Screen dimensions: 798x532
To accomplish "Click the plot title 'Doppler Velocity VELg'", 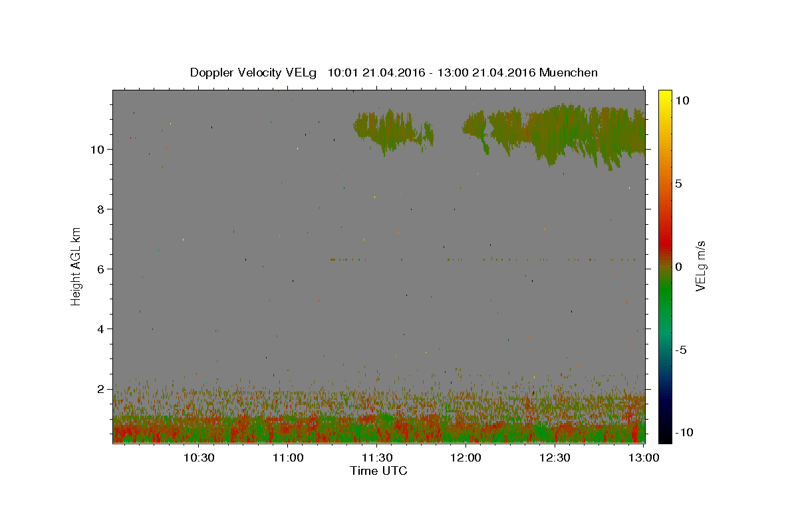I will point(253,72).
